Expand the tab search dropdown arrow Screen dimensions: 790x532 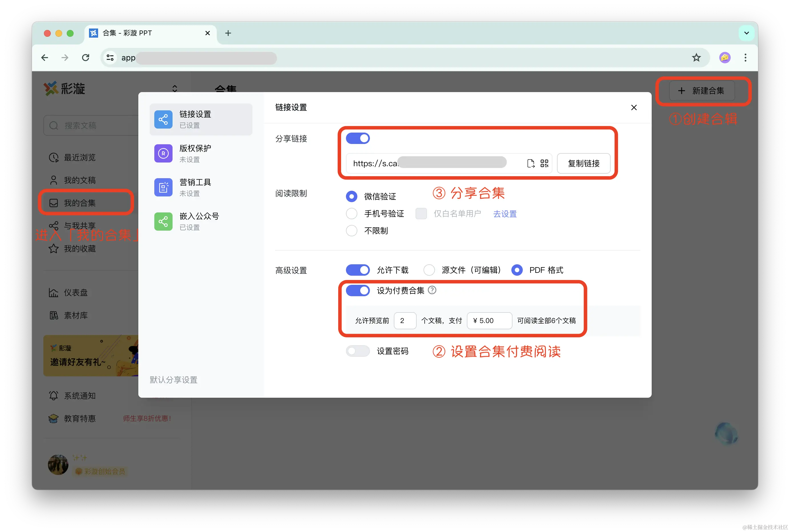(746, 33)
